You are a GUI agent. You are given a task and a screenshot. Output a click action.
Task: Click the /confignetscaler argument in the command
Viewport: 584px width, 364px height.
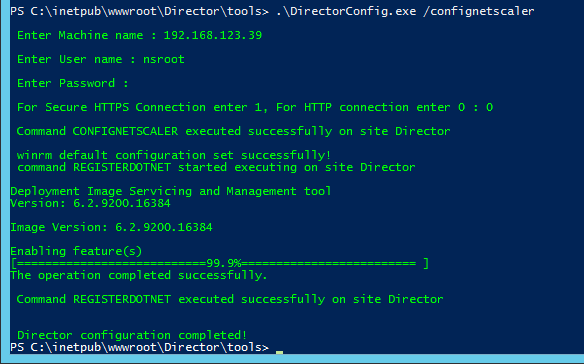point(479,12)
